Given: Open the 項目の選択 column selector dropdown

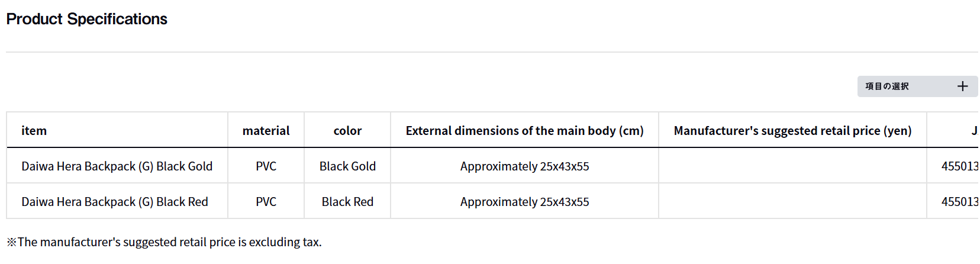Looking at the screenshot, I should 886,86.
